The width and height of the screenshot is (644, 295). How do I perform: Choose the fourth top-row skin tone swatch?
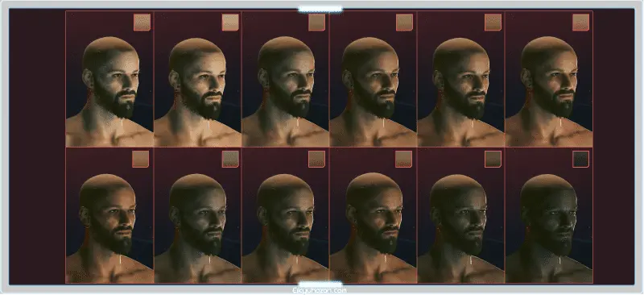(405, 23)
